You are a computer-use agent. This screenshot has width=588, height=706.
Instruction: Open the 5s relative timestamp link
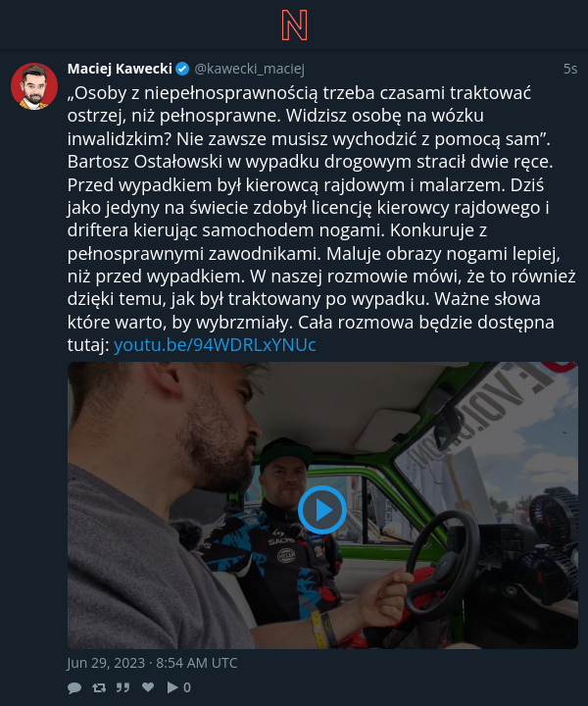tap(570, 69)
